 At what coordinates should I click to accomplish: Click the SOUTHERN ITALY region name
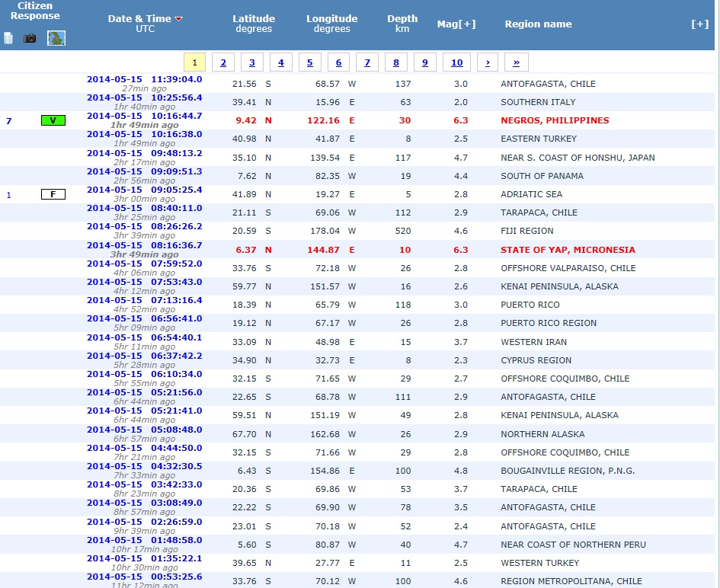[538, 102]
